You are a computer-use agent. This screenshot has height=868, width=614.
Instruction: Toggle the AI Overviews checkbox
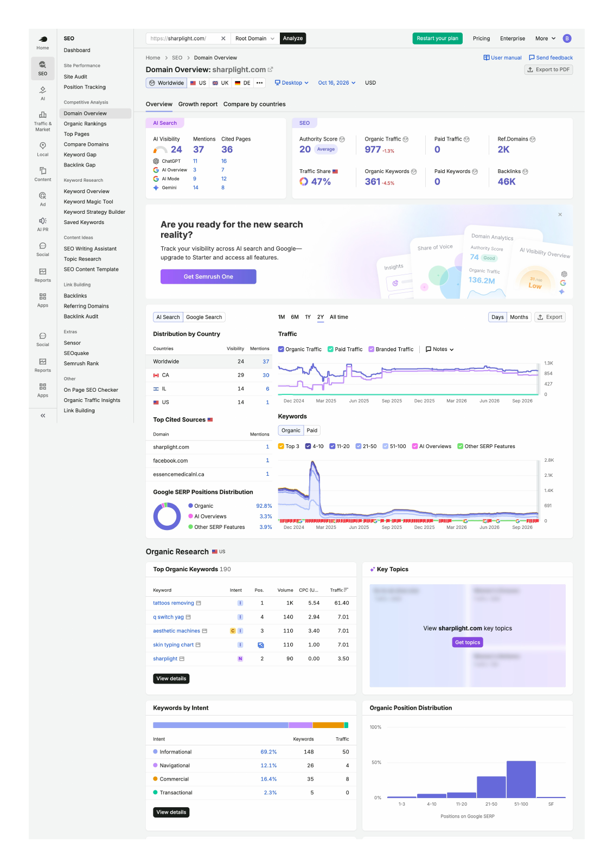[415, 446]
